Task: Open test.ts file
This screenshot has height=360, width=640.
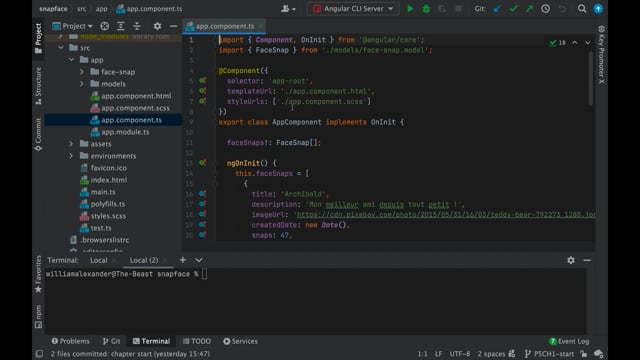Action: coord(100,228)
